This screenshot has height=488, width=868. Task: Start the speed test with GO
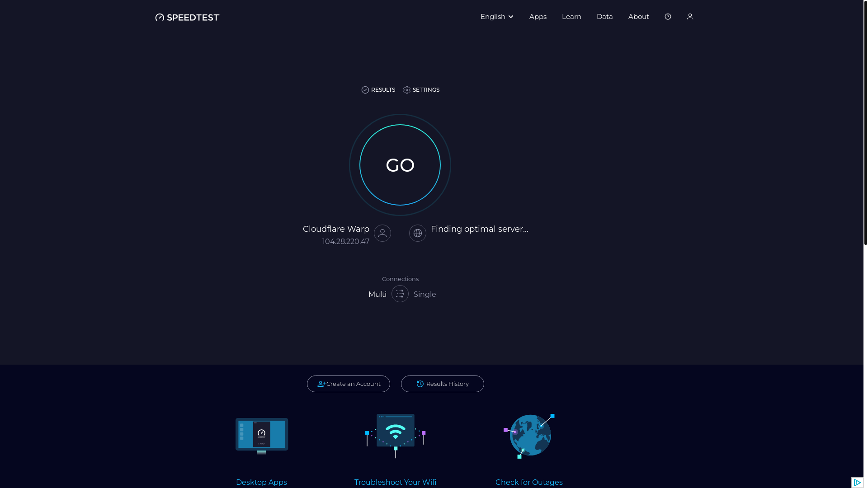pos(400,165)
